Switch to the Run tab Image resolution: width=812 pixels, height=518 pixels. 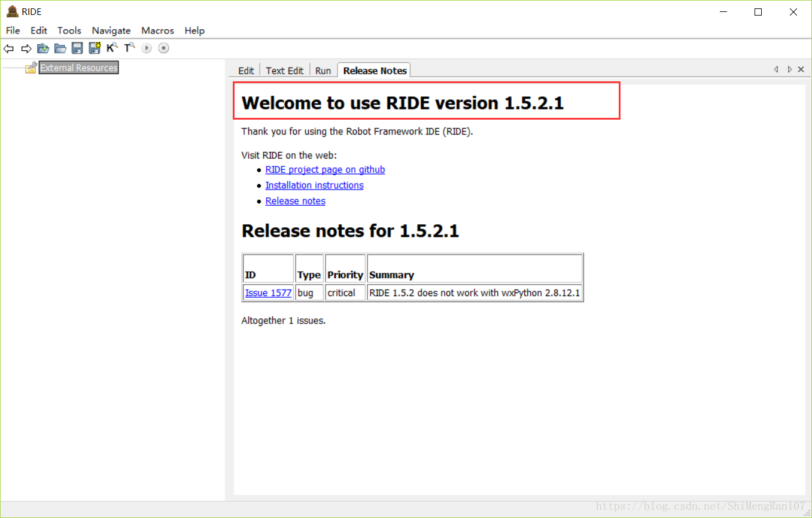[323, 71]
